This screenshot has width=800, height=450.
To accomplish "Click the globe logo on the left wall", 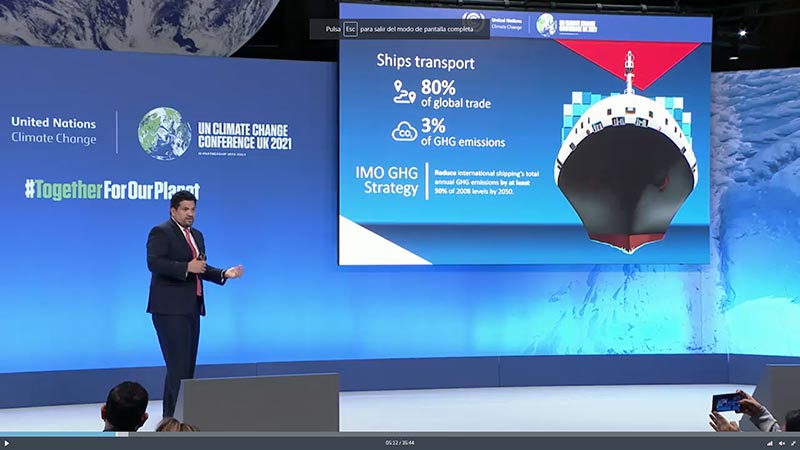I will 164,133.
